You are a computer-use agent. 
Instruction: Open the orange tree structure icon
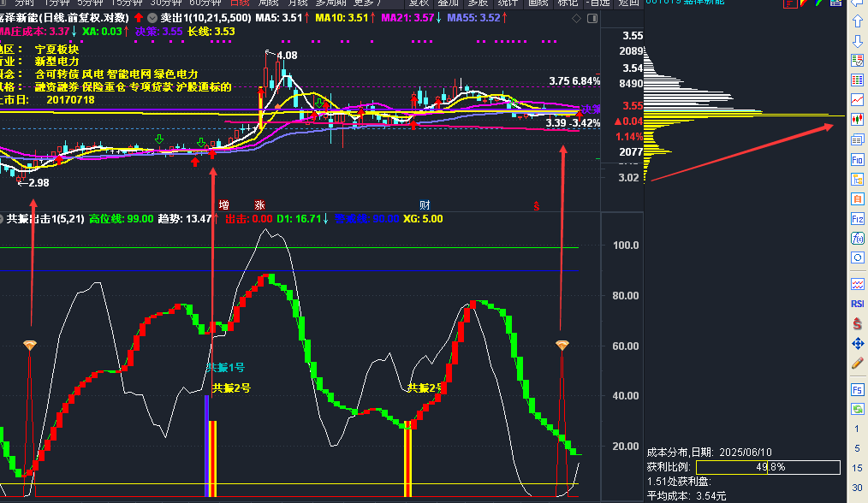[x=858, y=180]
